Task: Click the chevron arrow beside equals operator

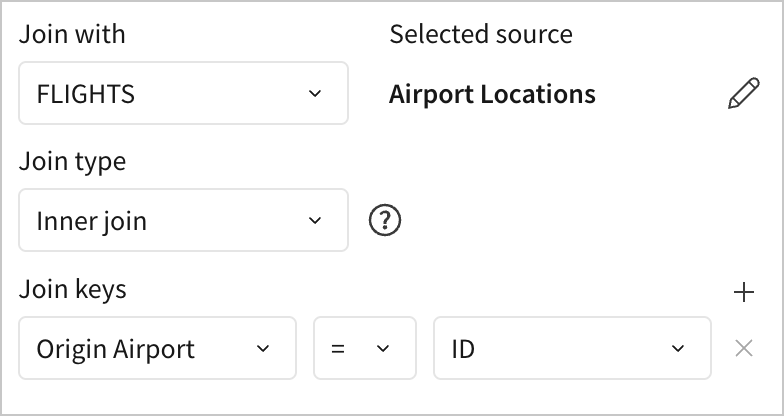Action: [382, 349]
